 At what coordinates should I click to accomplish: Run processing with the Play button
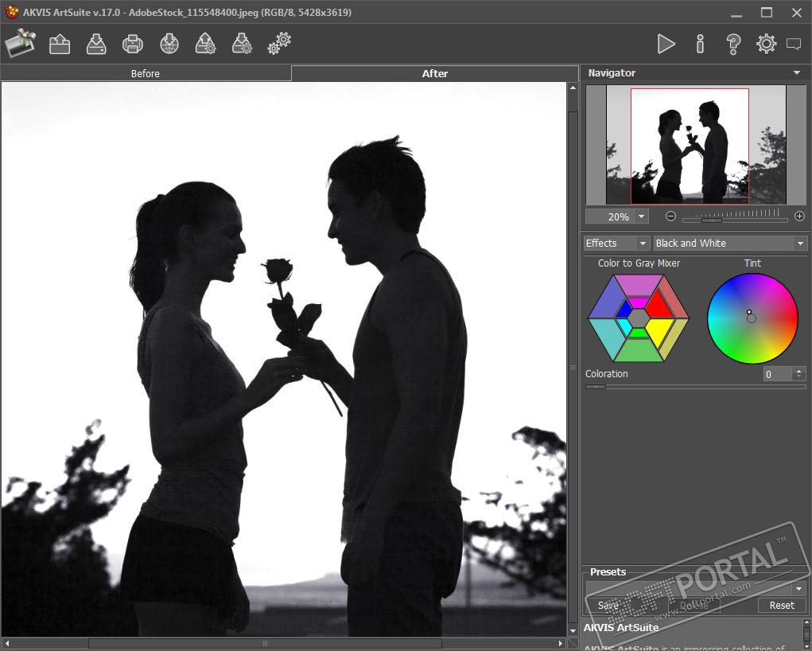point(666,44)
